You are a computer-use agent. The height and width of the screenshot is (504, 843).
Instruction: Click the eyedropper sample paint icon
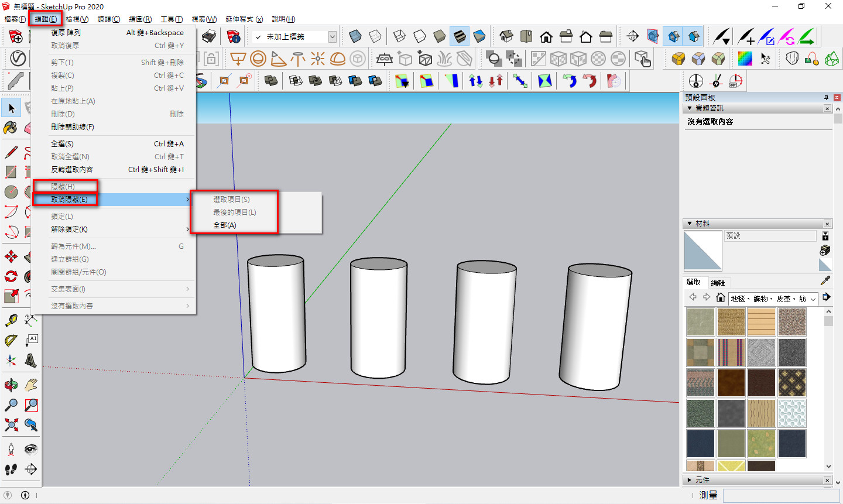tap(825, 280)
